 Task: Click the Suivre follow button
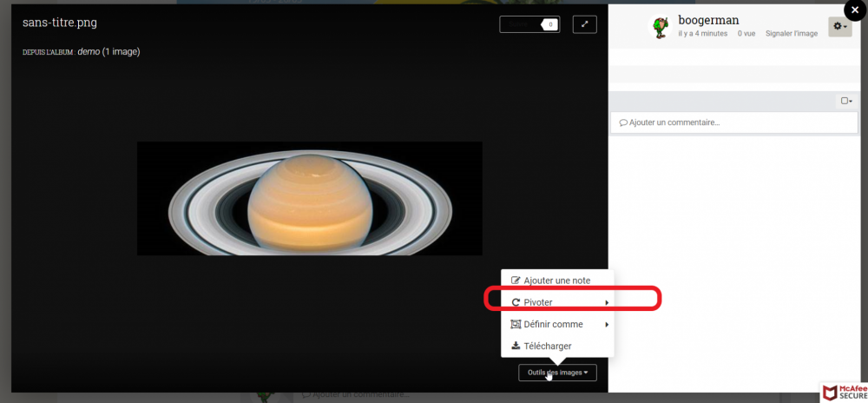coord(529,24)
